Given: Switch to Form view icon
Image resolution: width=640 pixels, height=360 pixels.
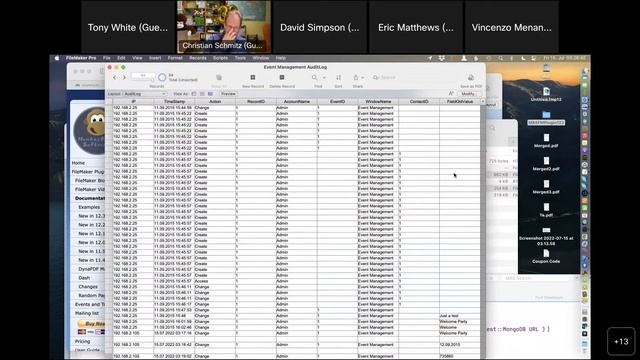Looking at the screenshot, I should [x=194, y=94].
